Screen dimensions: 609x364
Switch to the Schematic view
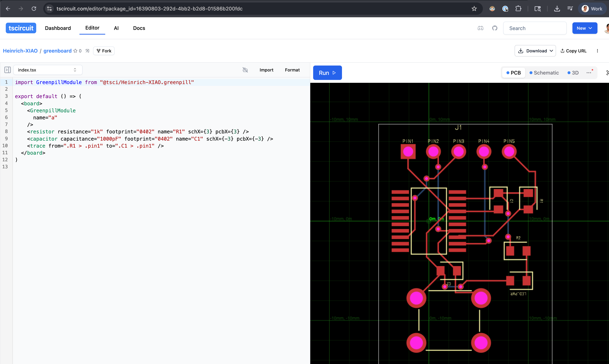pyautogui.click(x=544, y=73)
